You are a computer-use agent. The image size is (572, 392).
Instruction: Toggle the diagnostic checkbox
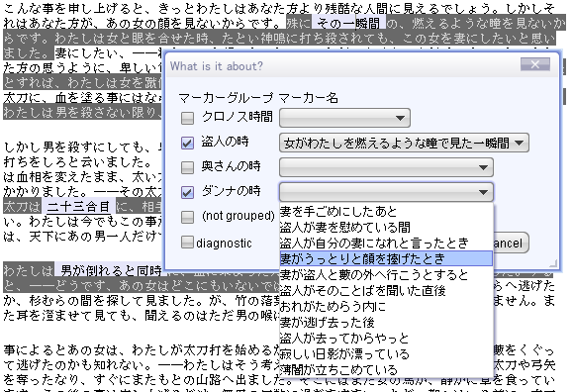tap(187, 242)
